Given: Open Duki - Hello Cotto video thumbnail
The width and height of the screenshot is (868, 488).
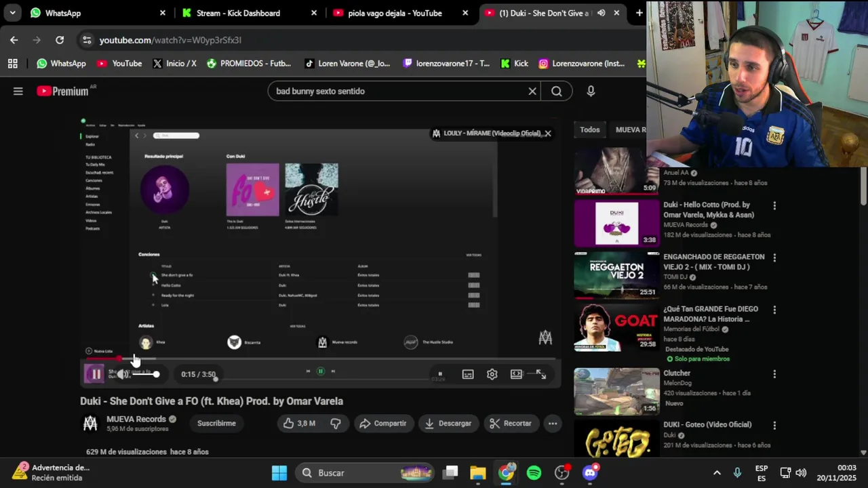Looking at the screenshot, I should coord(616,223).
